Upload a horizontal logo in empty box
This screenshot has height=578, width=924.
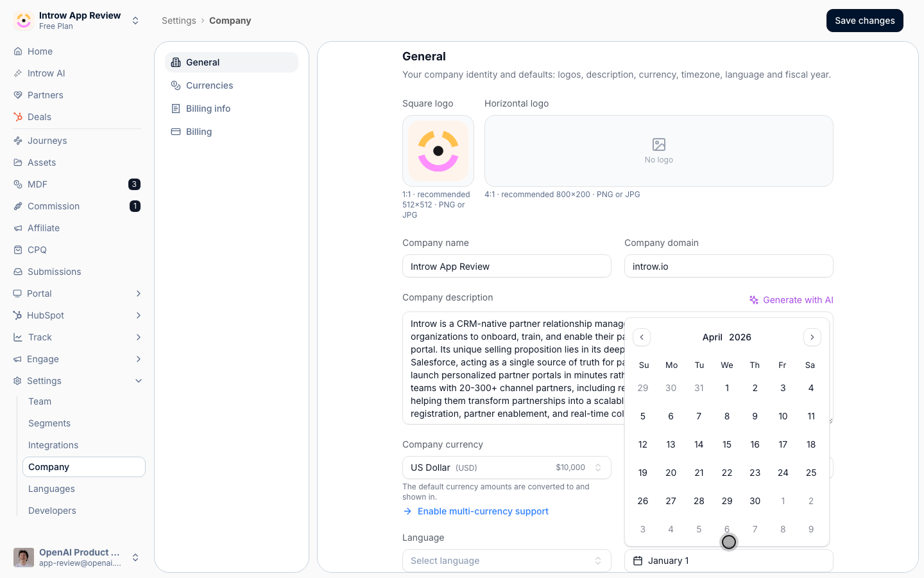[x=659, y=151]
